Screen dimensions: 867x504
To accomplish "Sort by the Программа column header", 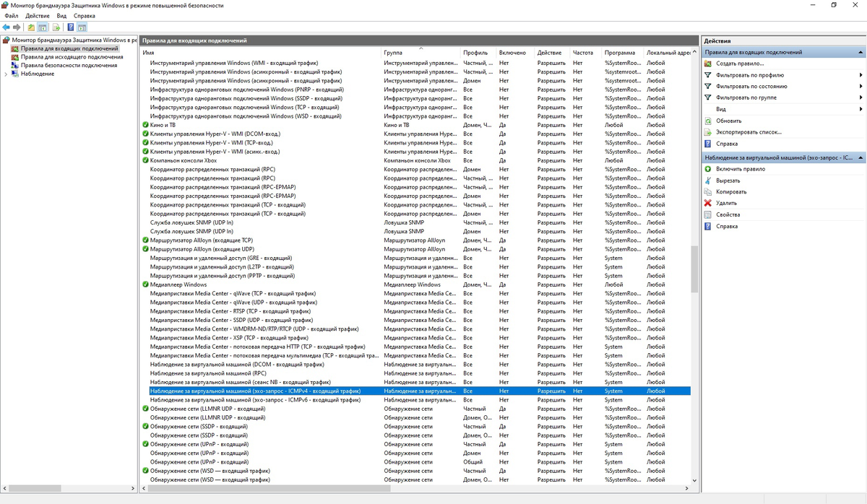I will click(623, 53).
